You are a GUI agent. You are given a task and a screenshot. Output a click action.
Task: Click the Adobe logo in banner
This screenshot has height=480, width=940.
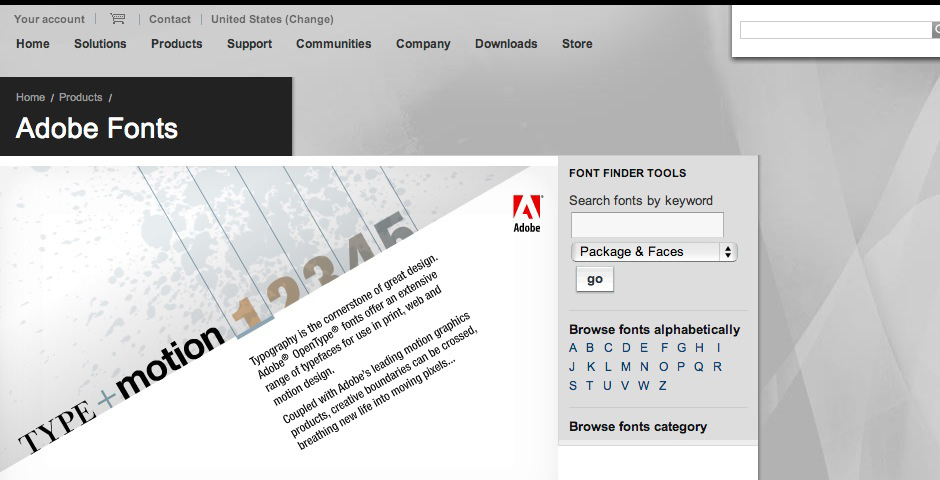(x=527, y=213)
